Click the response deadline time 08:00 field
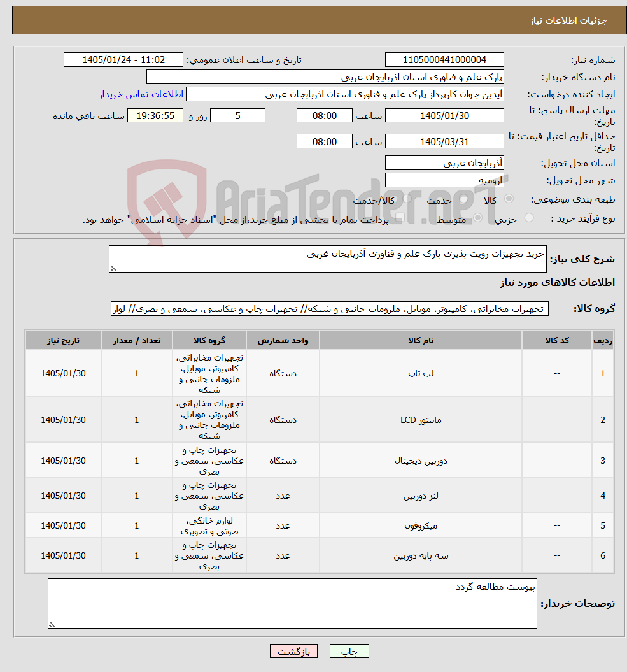The width and height of the screenshot is (627, 672). coord(324,116)
